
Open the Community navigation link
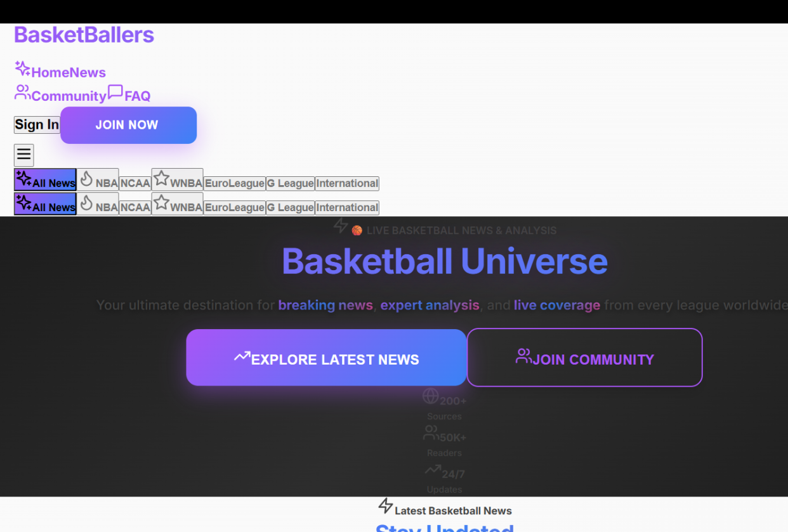(x=69, y=96)
